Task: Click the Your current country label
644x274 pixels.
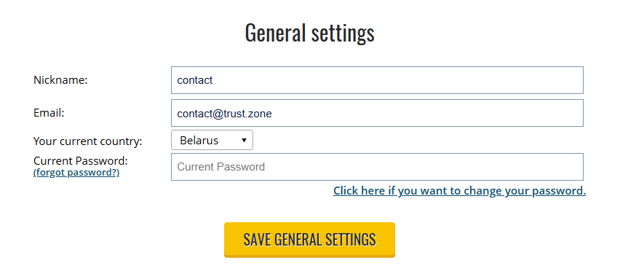Action: (88, 141)
